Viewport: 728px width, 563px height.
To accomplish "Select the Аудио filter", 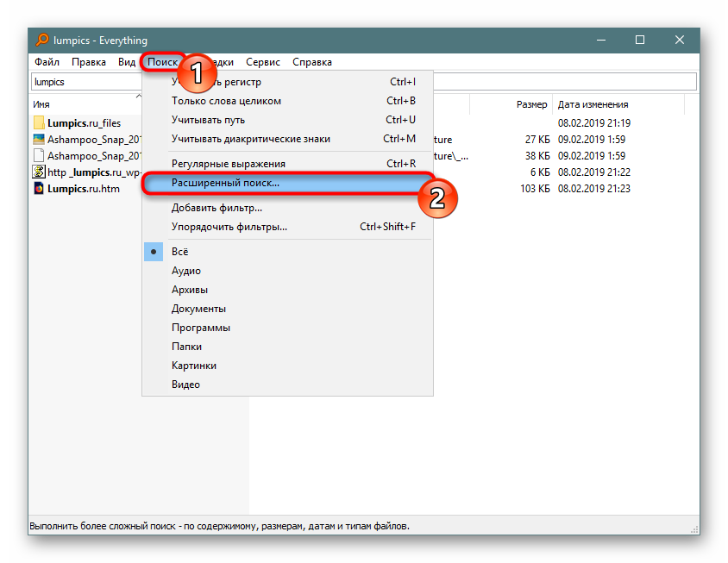I will (x=287, y=271).
